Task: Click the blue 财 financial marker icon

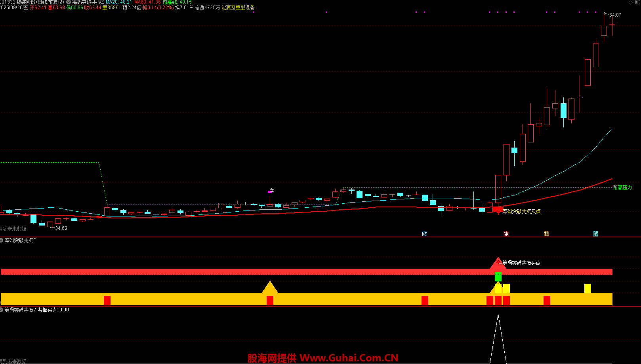Action: click(x=424, y=234)
